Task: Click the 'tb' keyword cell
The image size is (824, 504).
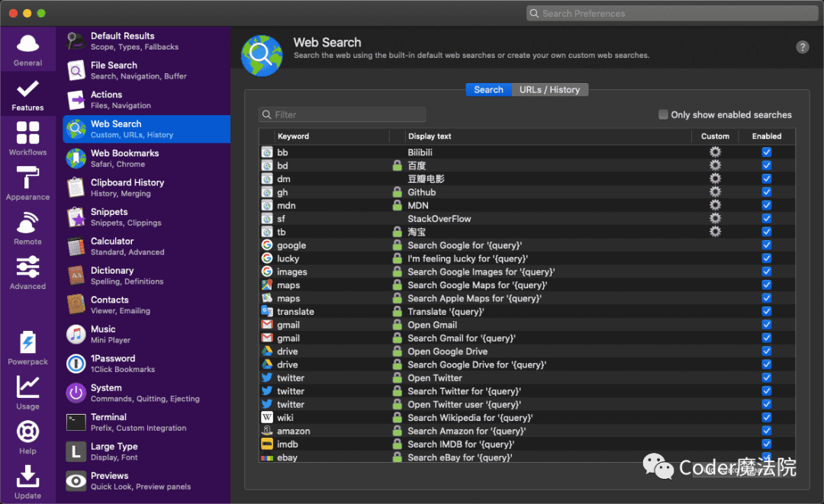Action: [x=282, y=232]
